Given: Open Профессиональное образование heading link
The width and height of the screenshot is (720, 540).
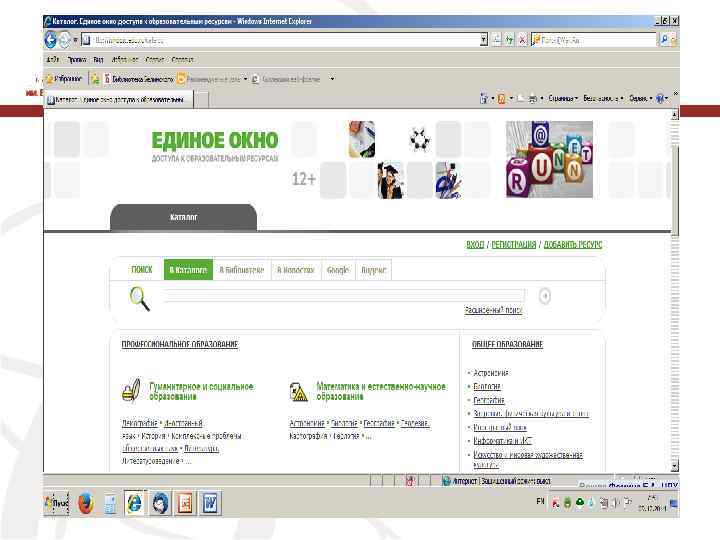Looking at the screenshot, I should point(180,344).
